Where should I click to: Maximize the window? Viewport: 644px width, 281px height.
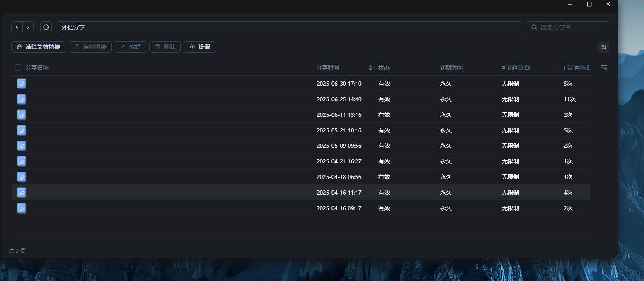589,4
